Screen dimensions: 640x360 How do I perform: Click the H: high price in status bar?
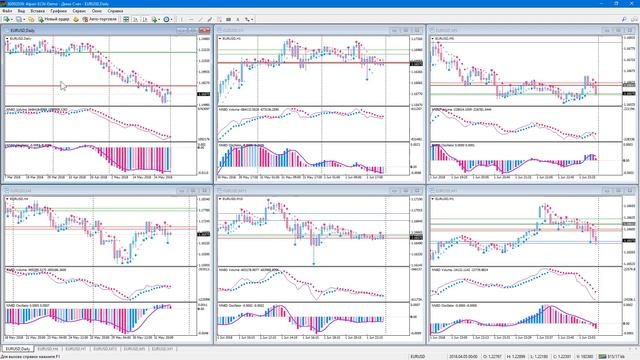(x=516, y=356)
